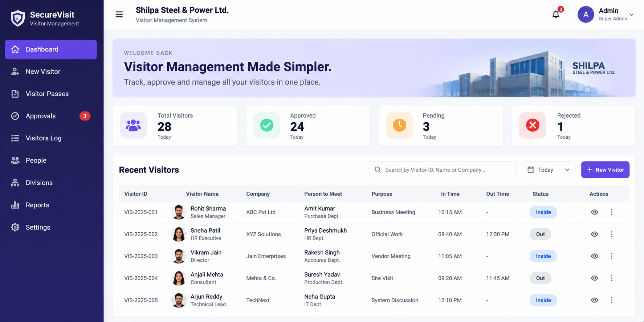Click Sneha Patil's profile photo
Screen dimensions: 644x322
[x=179, y=234]
